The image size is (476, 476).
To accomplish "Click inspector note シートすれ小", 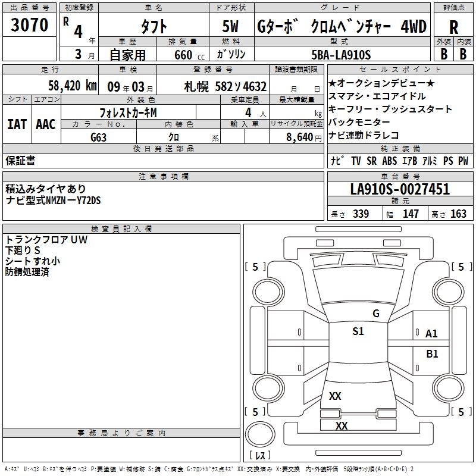I will tap(33, 261).
